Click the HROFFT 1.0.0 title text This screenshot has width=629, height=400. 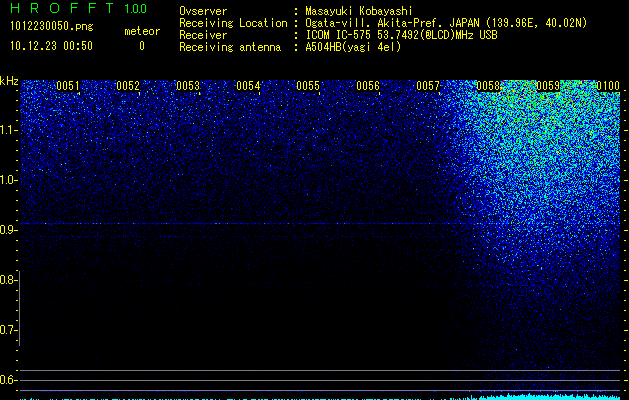(x=78, y=8)
